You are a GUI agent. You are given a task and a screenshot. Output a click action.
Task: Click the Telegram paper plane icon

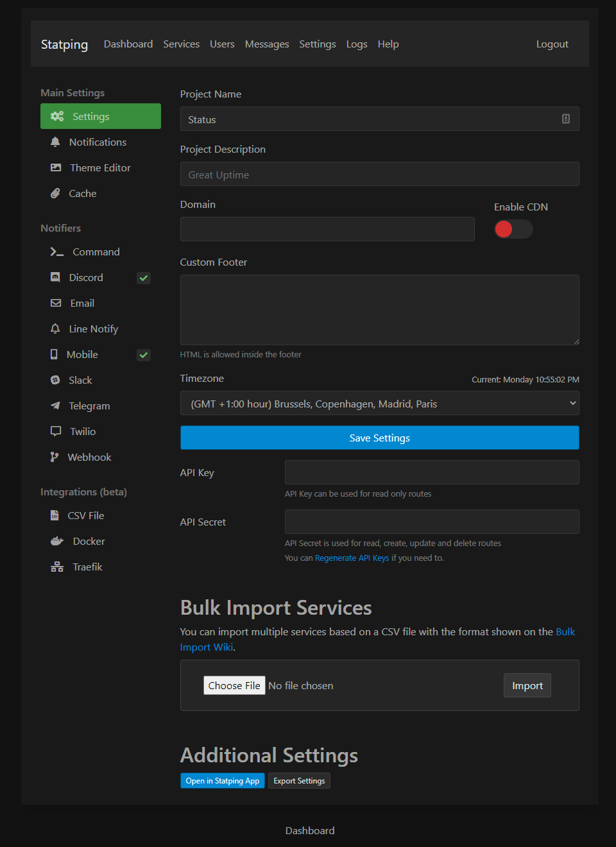(55, 406)
